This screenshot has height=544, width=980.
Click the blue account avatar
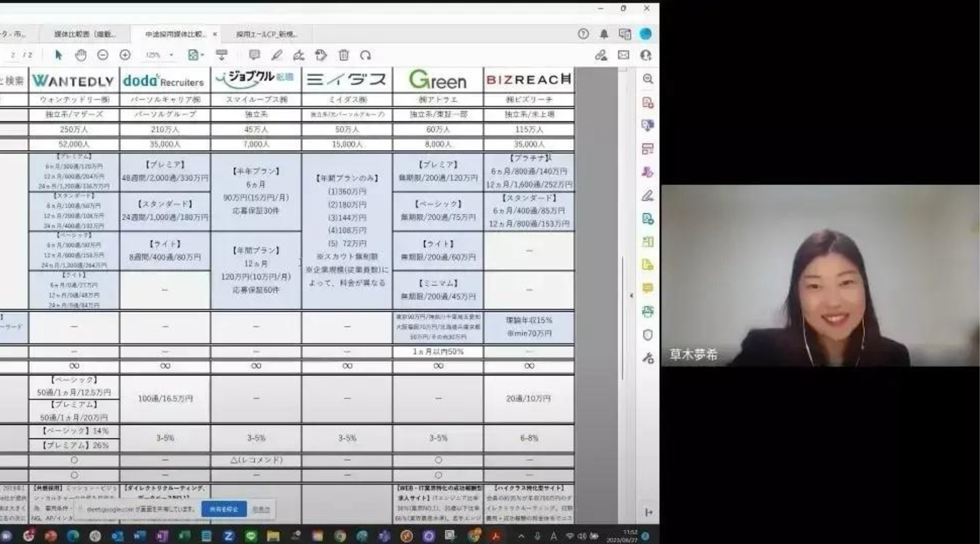(x=646, y=33)
